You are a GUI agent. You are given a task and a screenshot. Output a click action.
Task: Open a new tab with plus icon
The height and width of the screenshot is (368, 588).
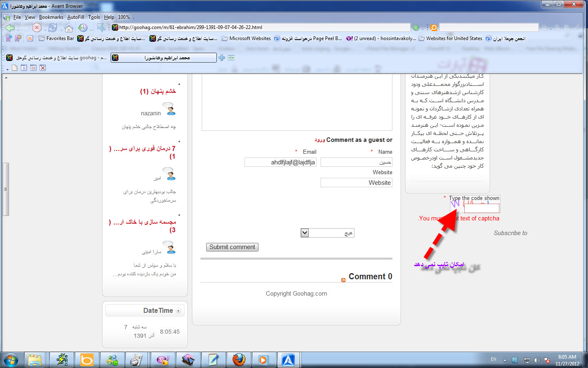pos(222,58)
